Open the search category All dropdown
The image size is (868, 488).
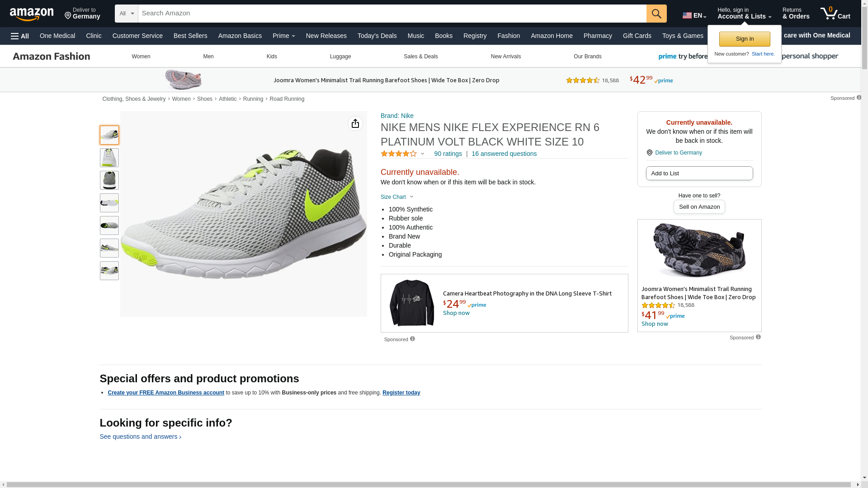click(x=127, y=14)
